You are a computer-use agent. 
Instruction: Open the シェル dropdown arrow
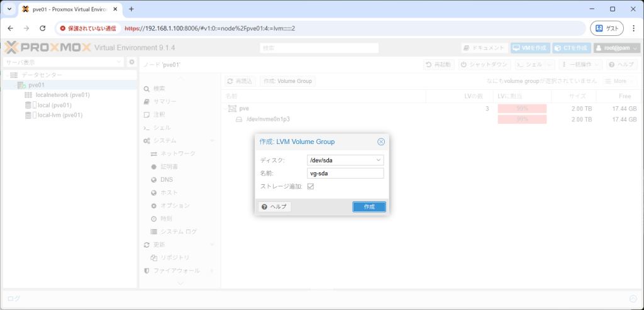coord(550,65)
